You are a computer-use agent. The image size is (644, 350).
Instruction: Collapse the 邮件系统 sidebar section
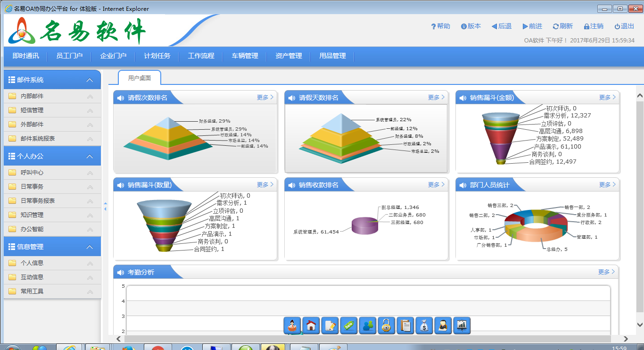90,80
